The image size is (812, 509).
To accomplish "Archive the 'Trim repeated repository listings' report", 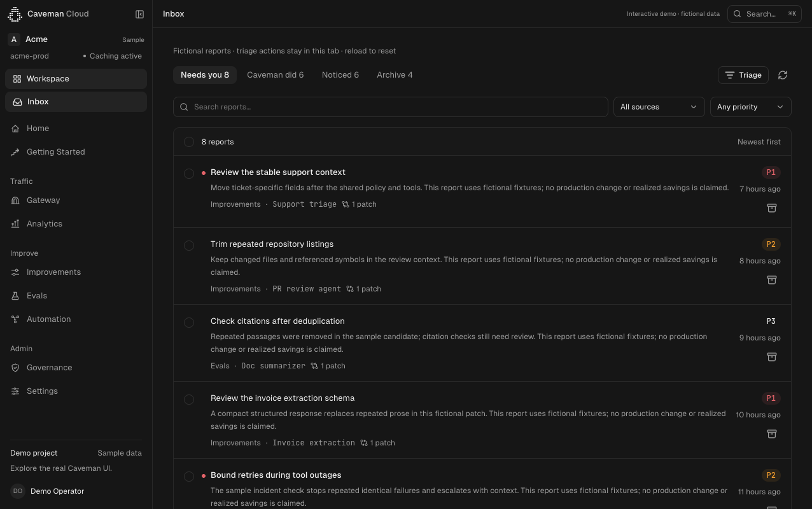I will (772, 280).
